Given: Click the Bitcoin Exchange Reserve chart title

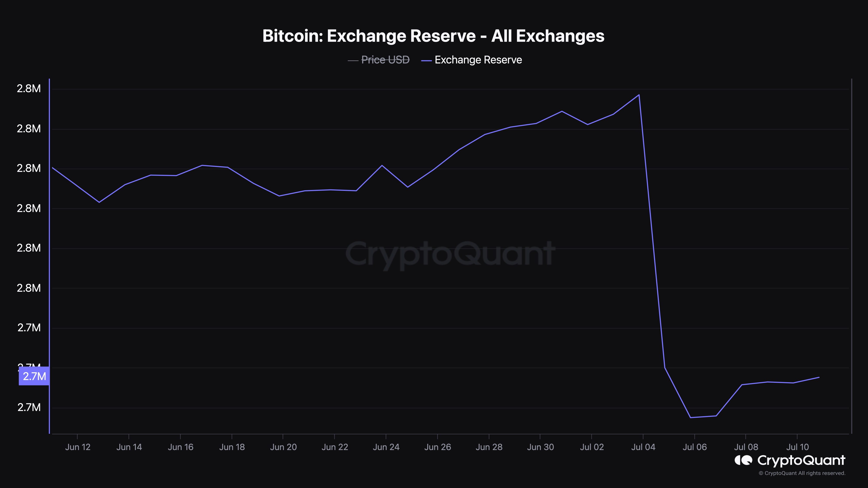Looking at the screenshot, I should [433, 36].
